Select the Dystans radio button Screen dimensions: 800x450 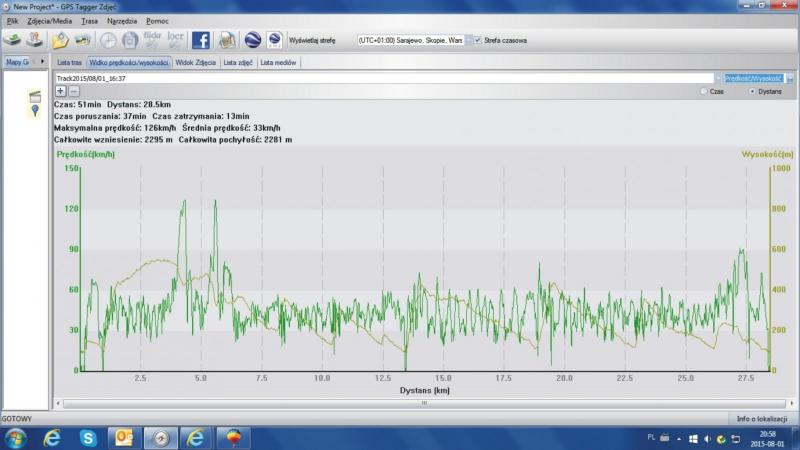[x=752, y=91]
